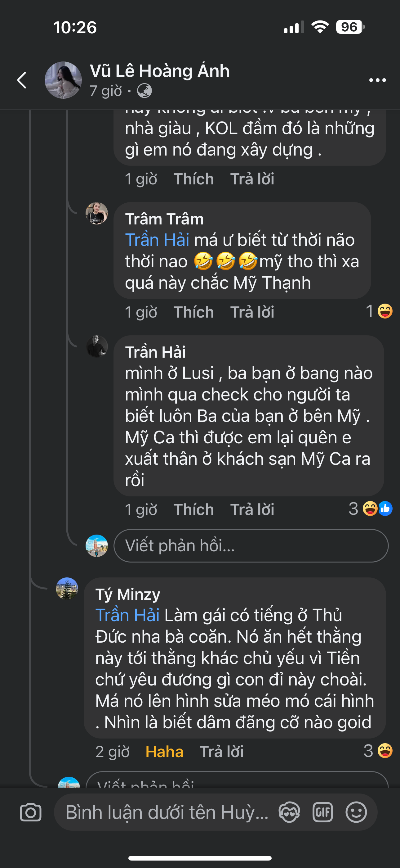Tap the camera icon to attach a photo
Image resolution: width=400 pixels, height=868 pixels.
tap(31, 812)
